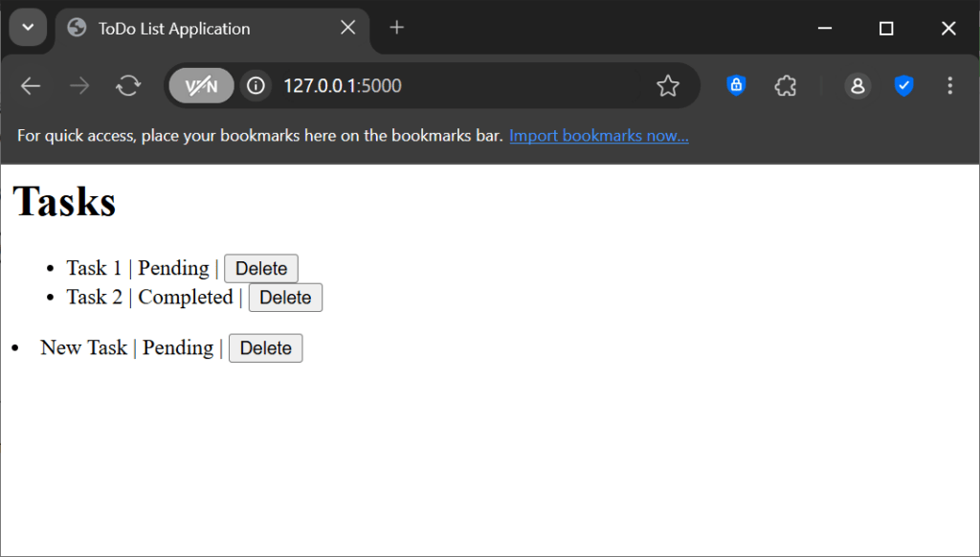Delete the New Task item
The image size is (980, 557).
click(x=266, y=347)
